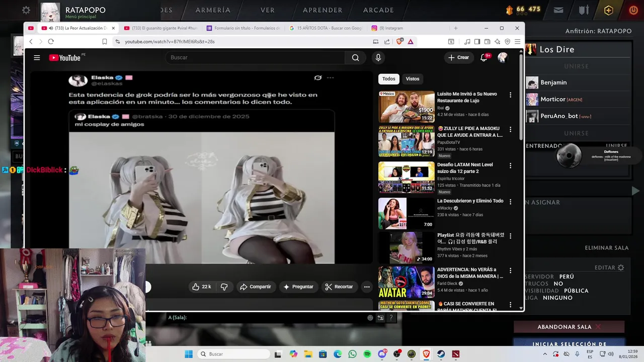Open Brave Rewards triangle icon
The image size is (644, 362).
pos(411,41)
